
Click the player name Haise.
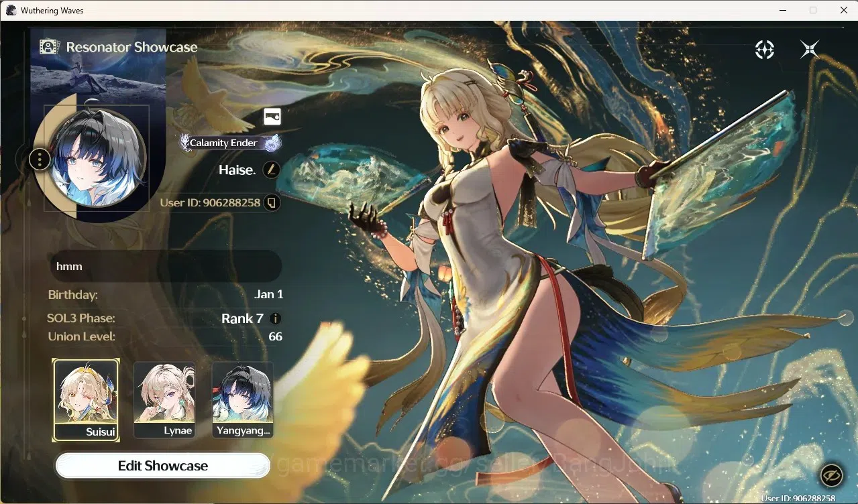pyautogui.click(x=237, y=170)
